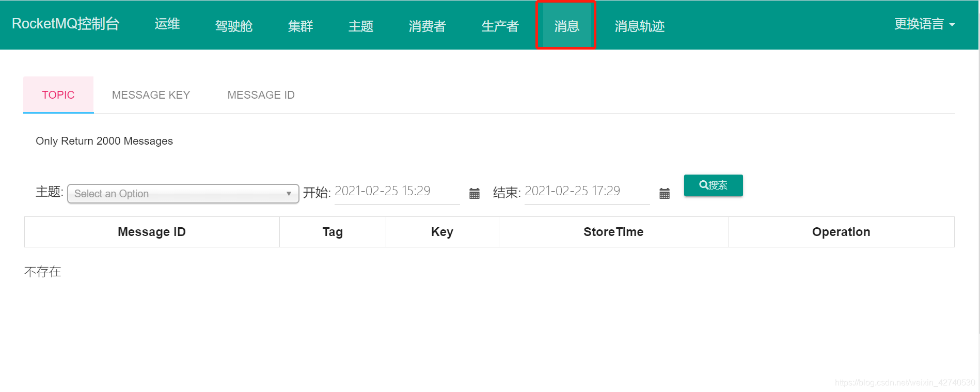Open the 生产者 producer page
This screenshot has width=980, height=392.
point(500,26)
